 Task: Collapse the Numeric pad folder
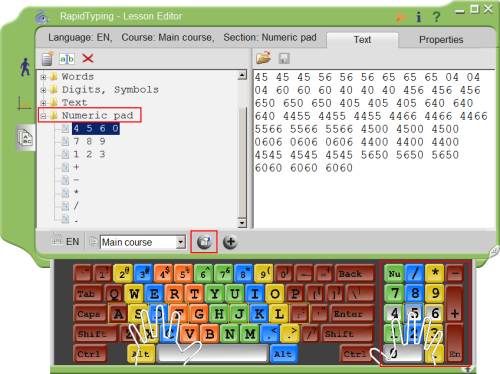pyautogui.click(x=43, y=116)
